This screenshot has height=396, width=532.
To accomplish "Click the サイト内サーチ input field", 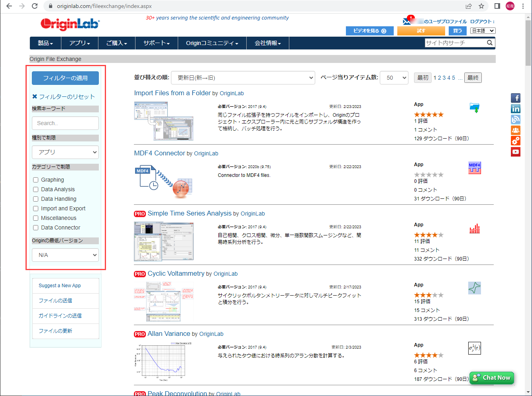I will pyautogui.click(x=455, y=43).
